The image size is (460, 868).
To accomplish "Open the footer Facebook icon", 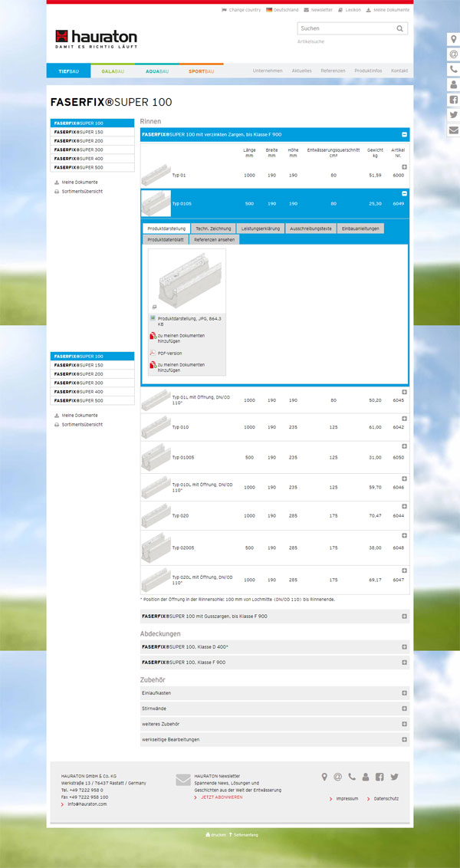I will tap(379, 777).
